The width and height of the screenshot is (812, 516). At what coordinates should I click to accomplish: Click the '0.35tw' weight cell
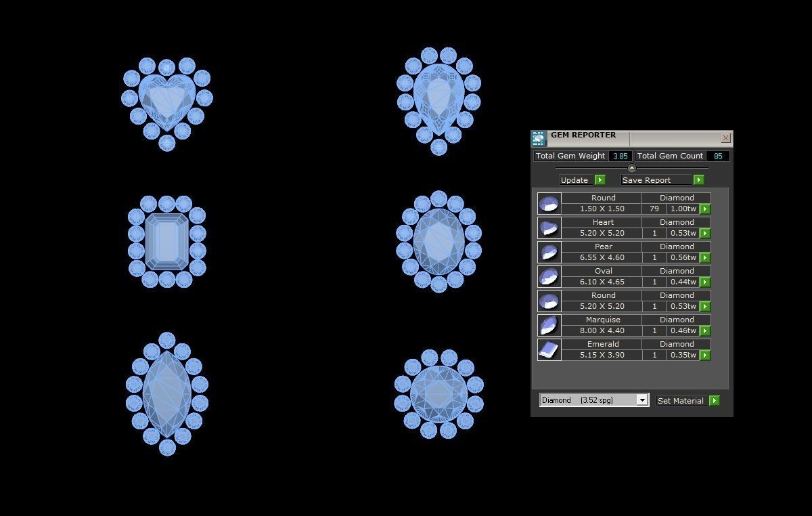683,356
